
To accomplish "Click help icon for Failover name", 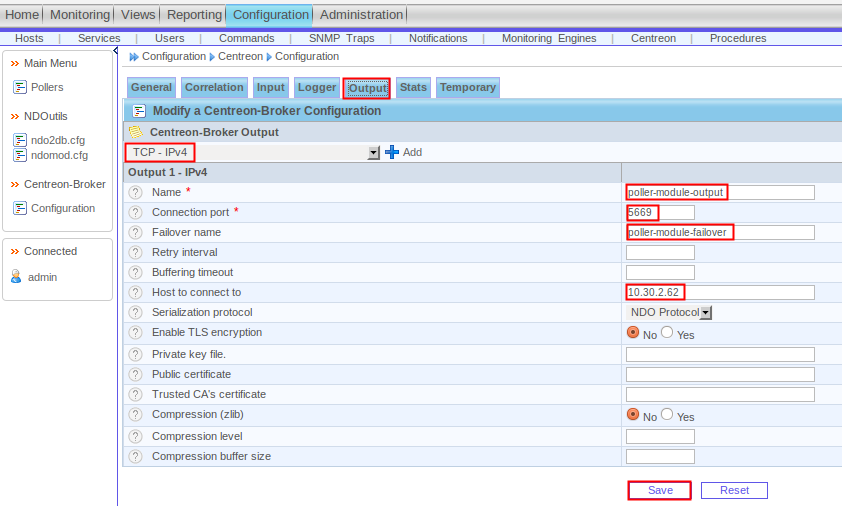I will tap(135, 232).
